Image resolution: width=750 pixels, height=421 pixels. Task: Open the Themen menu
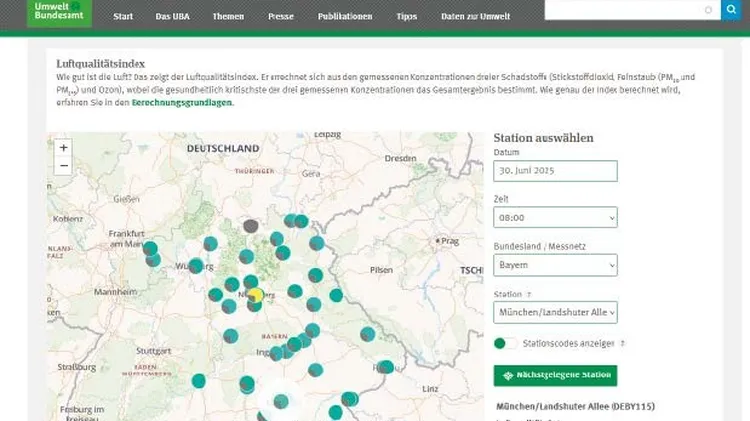coord(228,16)
